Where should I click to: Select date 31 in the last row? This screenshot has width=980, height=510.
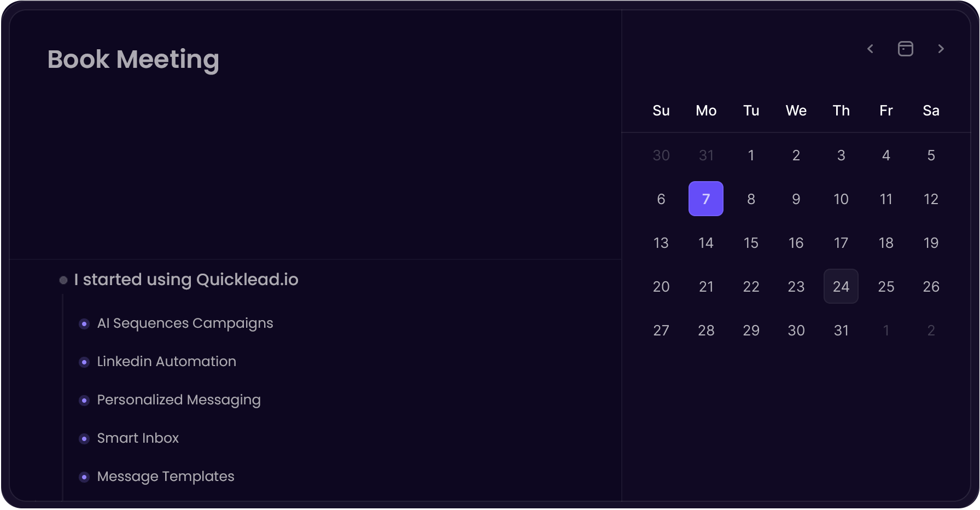(x=841, y=330)
